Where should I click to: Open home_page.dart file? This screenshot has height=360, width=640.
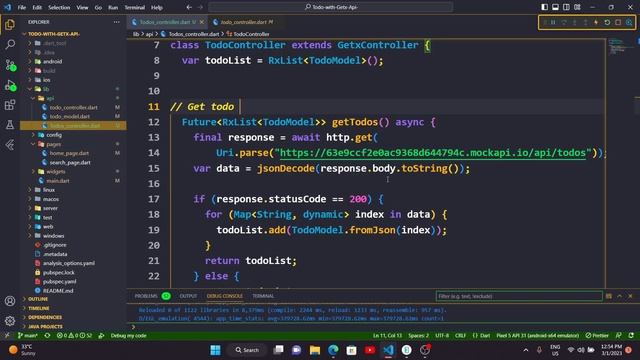(x=69, y=153)
